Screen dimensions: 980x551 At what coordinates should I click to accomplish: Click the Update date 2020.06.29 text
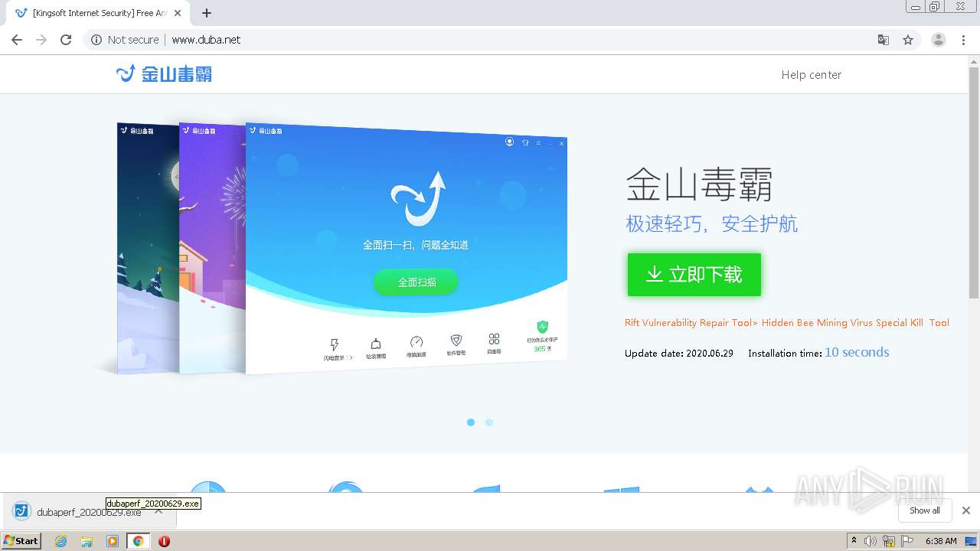679,354
